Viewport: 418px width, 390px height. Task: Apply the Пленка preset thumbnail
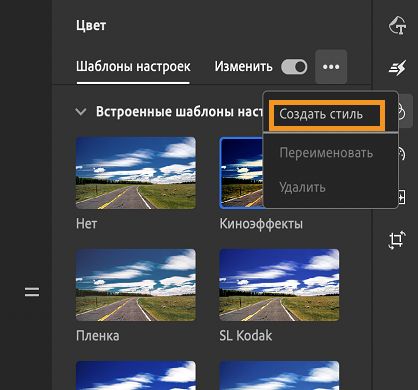click(136, 285)
